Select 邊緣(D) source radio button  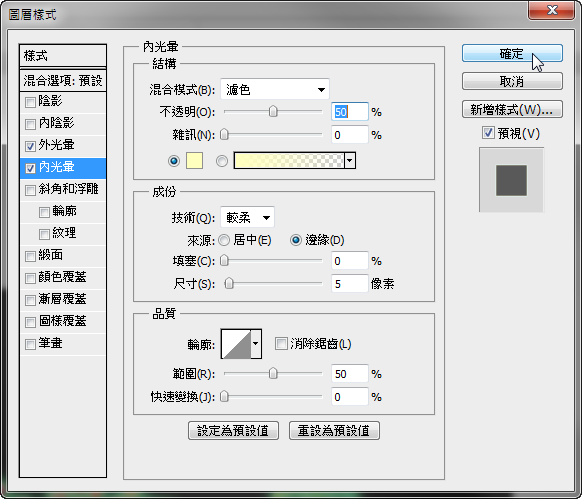[x=296, y=240]
